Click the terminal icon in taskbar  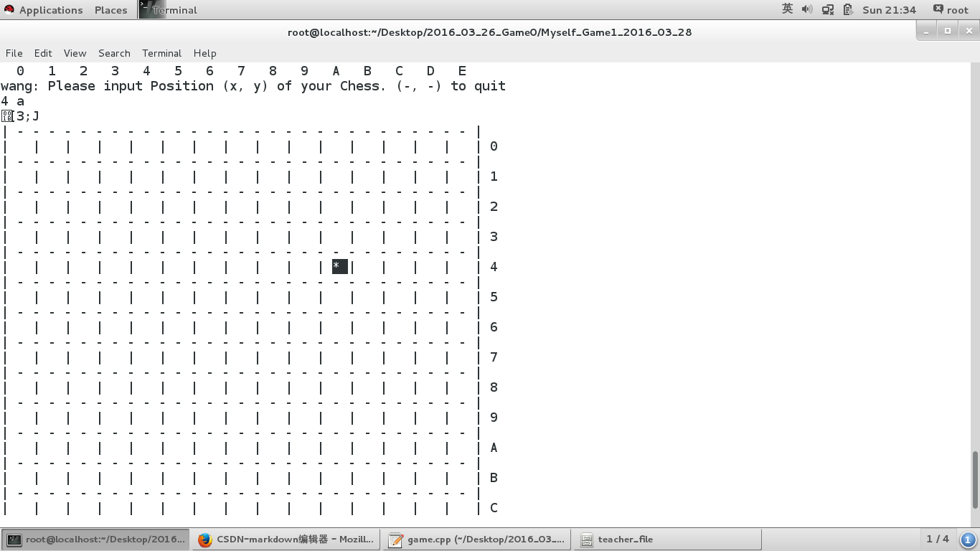click(14, 540)
